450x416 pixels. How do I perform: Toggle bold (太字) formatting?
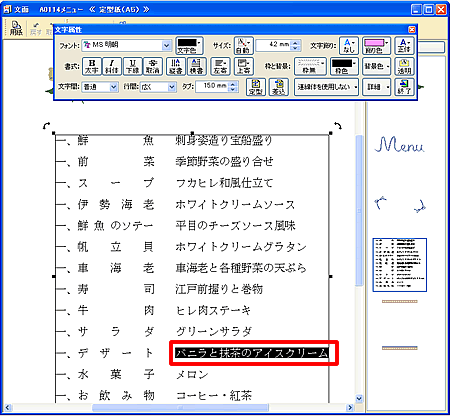(x=91, y=66)
